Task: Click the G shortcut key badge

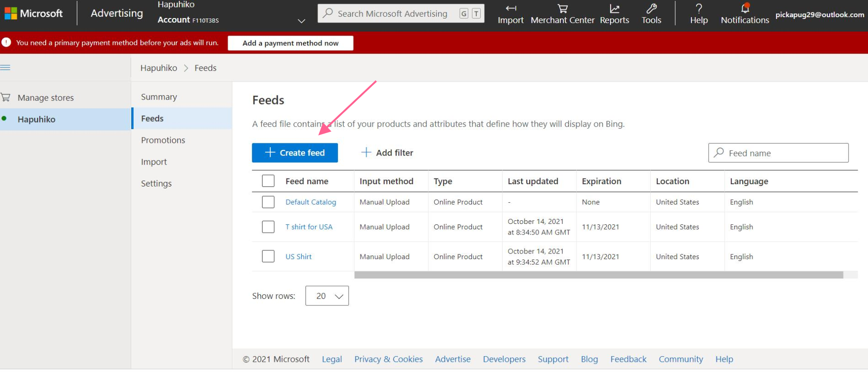Action: (x=464, y=13)
